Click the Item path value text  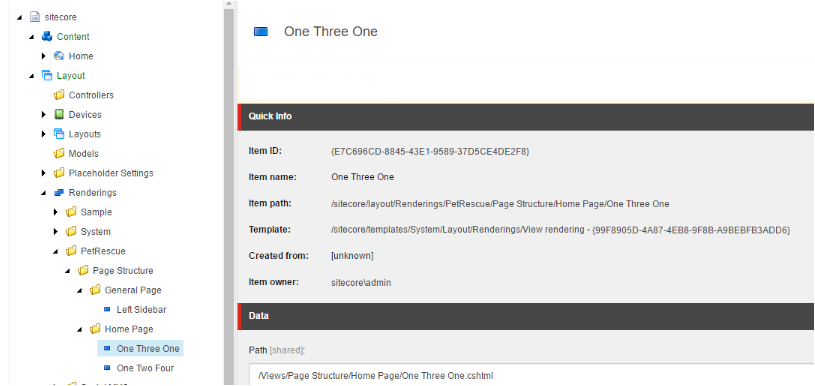[x=500, y=204]
